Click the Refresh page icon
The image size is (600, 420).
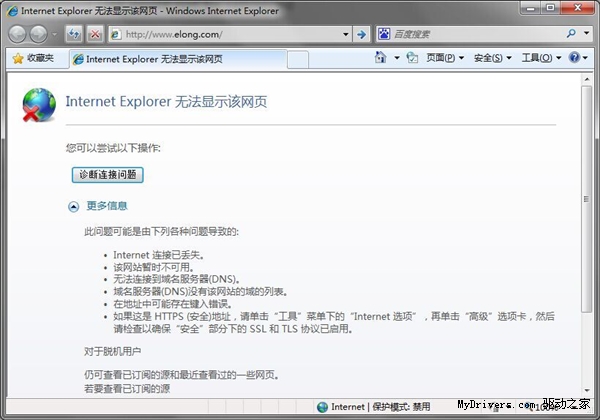74,34
